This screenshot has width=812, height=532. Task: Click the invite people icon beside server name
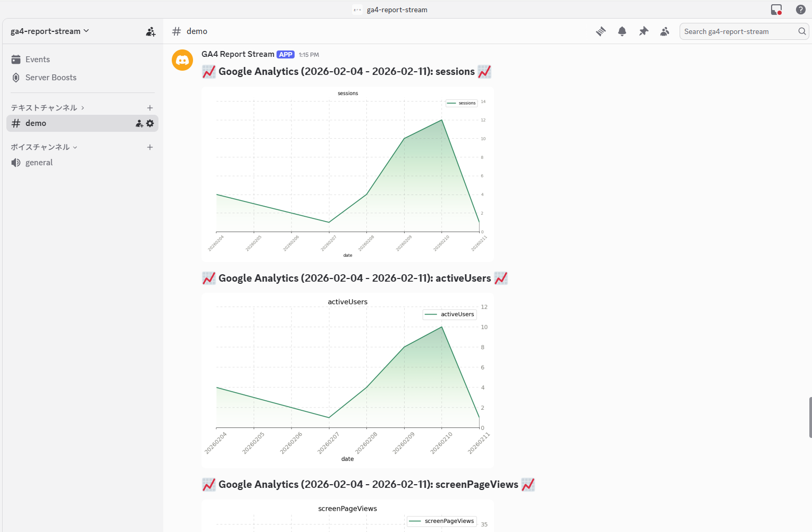(150, 32)
